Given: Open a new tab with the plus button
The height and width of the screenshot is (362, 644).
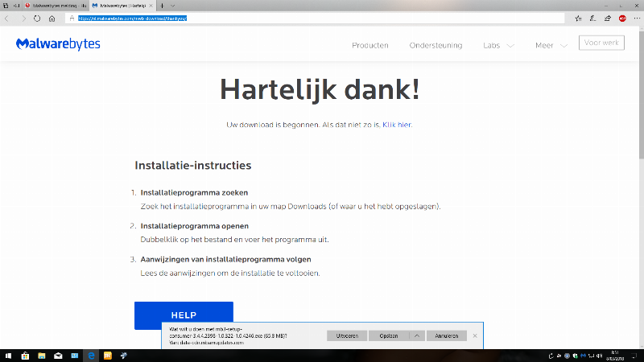Looking at the screenshot, I should (162, 6).
